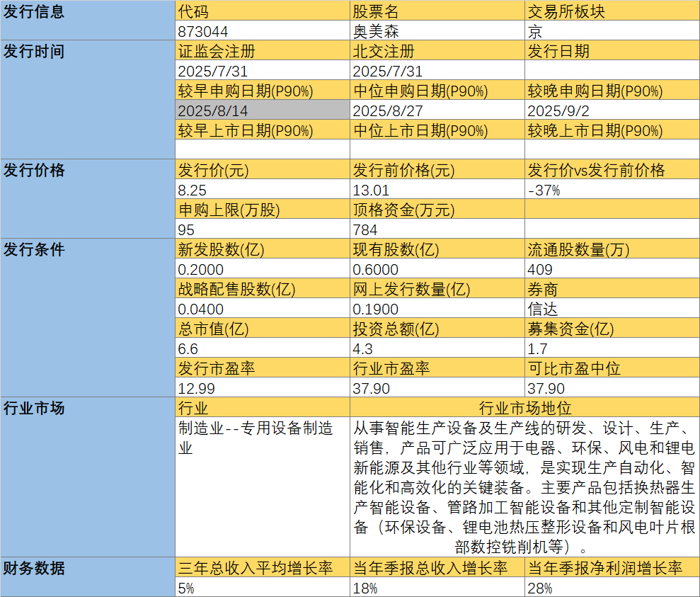
Task: Select the 较晚申购日期(P90%) header
Action: (x=612, y=90)
